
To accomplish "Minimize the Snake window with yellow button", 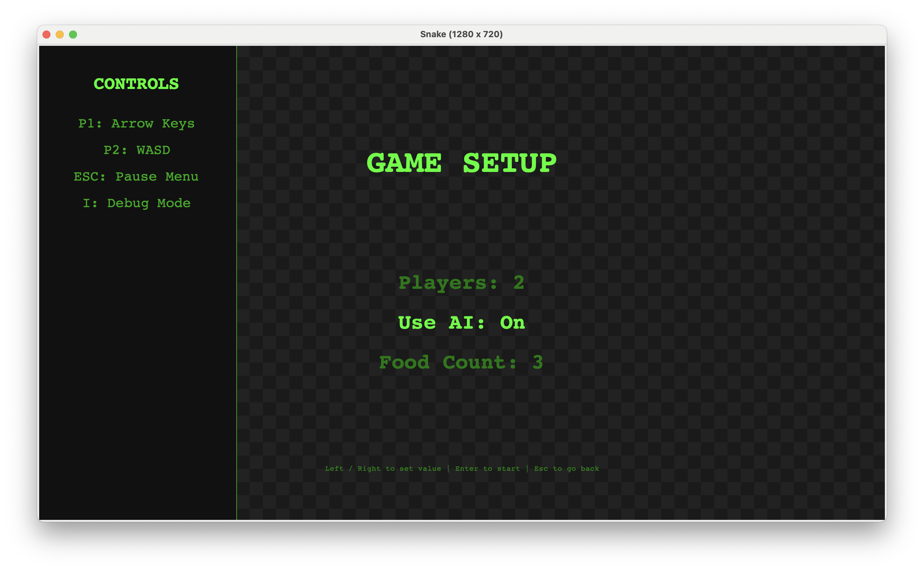I will (60, 35).
